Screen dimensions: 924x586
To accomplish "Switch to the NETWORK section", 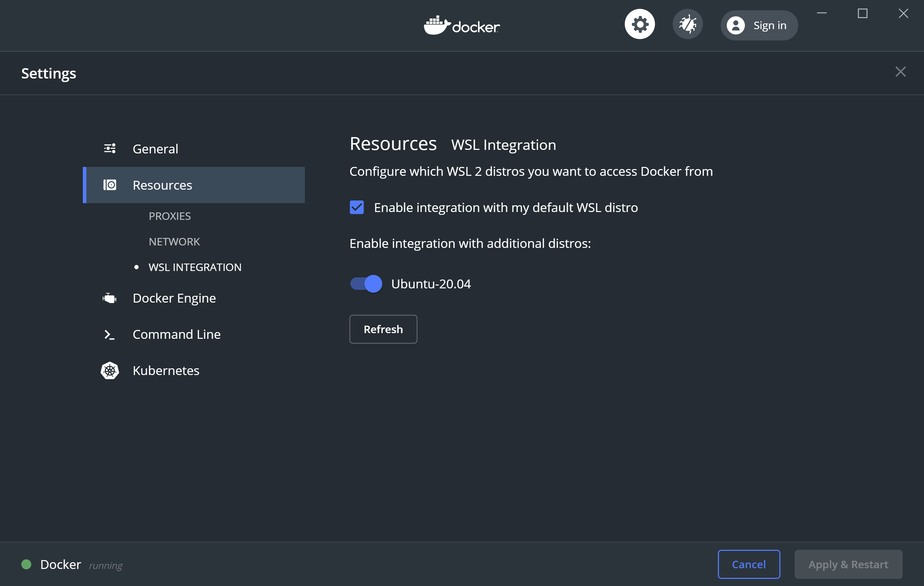I will tap(174, 241).
